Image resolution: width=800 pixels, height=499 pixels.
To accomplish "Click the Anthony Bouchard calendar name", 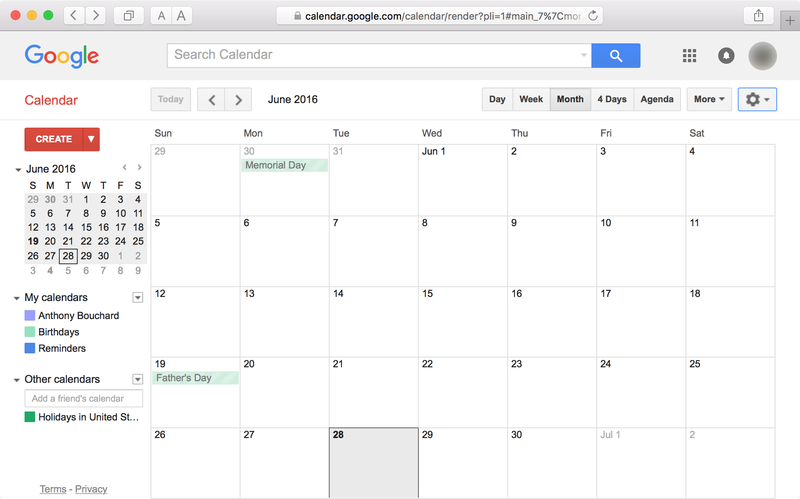I will tap(79, 315).
